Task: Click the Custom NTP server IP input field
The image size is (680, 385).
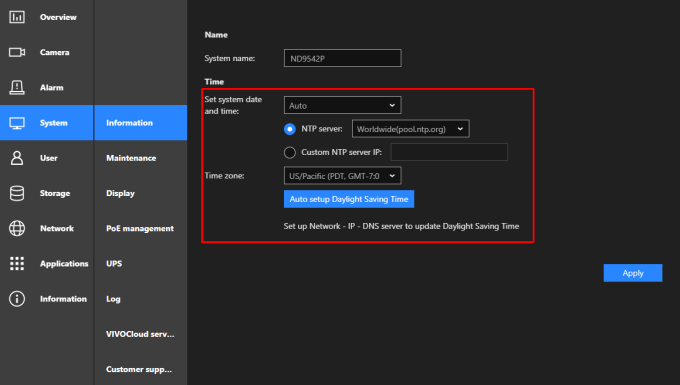Action: [x=449, y=152]
